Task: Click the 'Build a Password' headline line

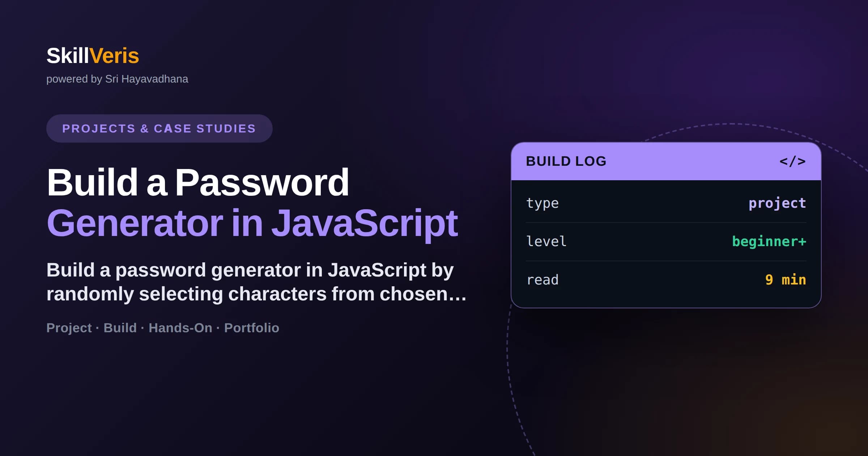Action: [x=198, y=182]
